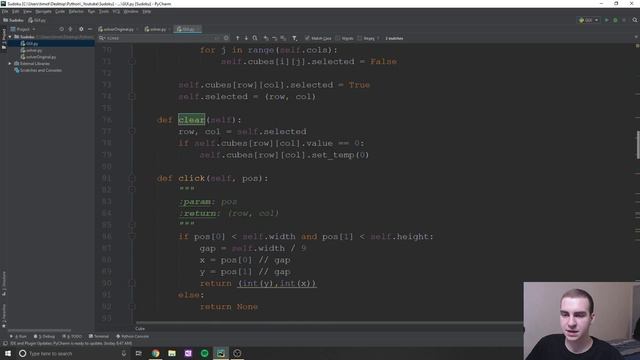The width and height of the screenshot is (640, 360).
Task: Open the Run tool window
Action: [x=18, y=336]
